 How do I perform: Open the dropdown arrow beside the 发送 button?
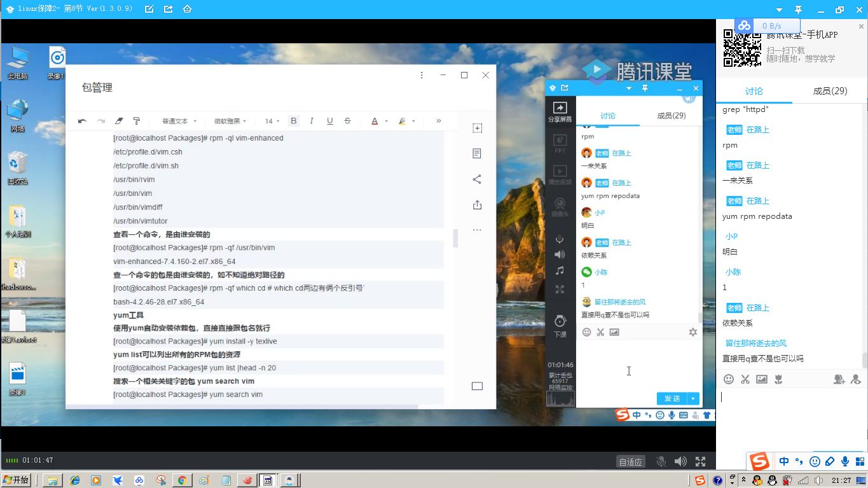tap(694, 398)
